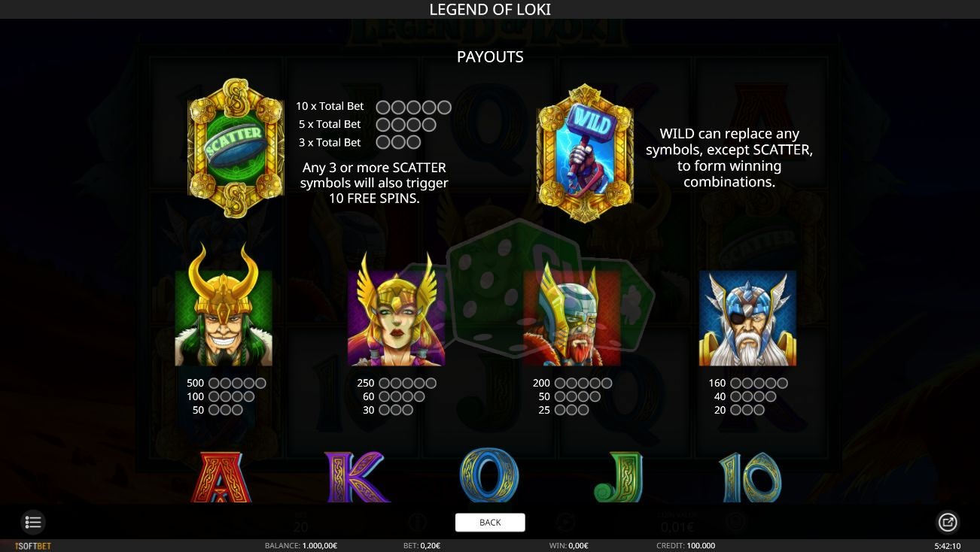Click the BET 0,20€ display
This screenshot has width=980, height=552.
point(422,546)
